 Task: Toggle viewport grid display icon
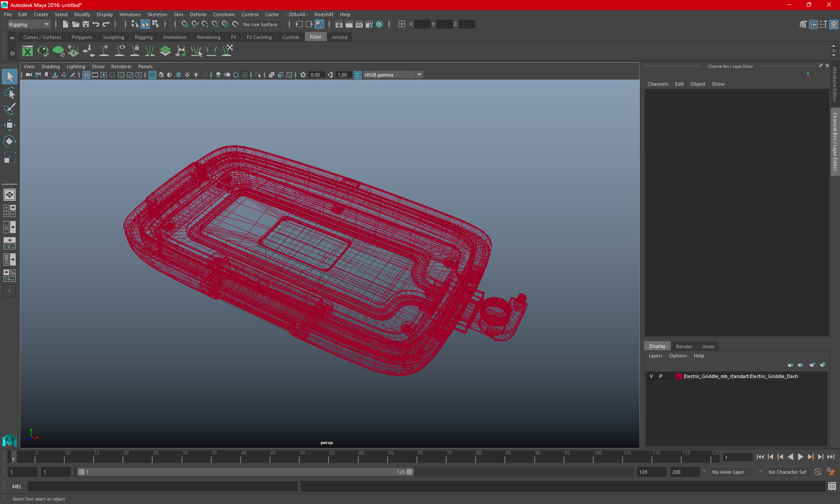(x=86, y=75)
